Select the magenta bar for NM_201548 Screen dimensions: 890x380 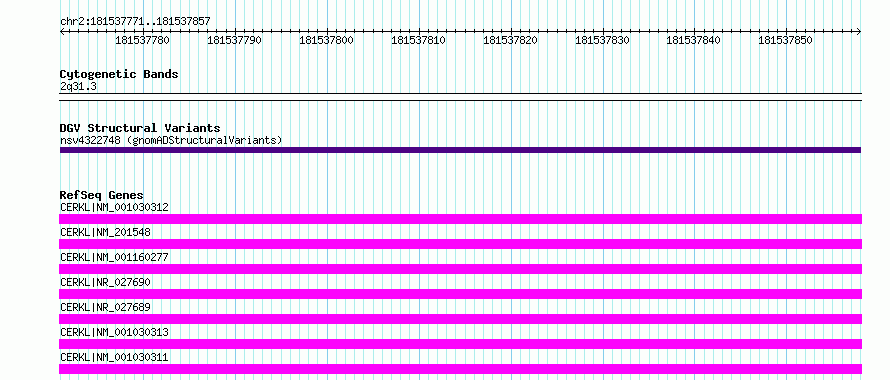coord(460,244)
